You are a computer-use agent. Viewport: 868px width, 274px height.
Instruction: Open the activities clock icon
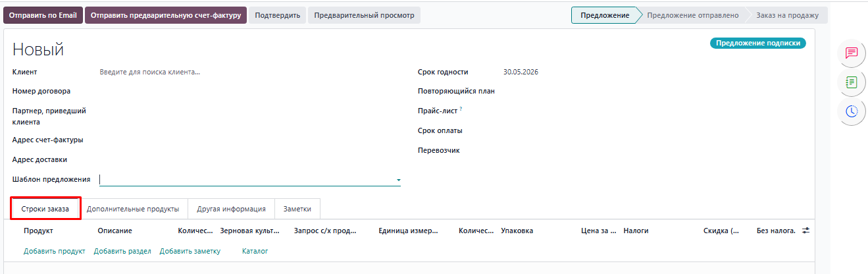(x=852, y=111)
